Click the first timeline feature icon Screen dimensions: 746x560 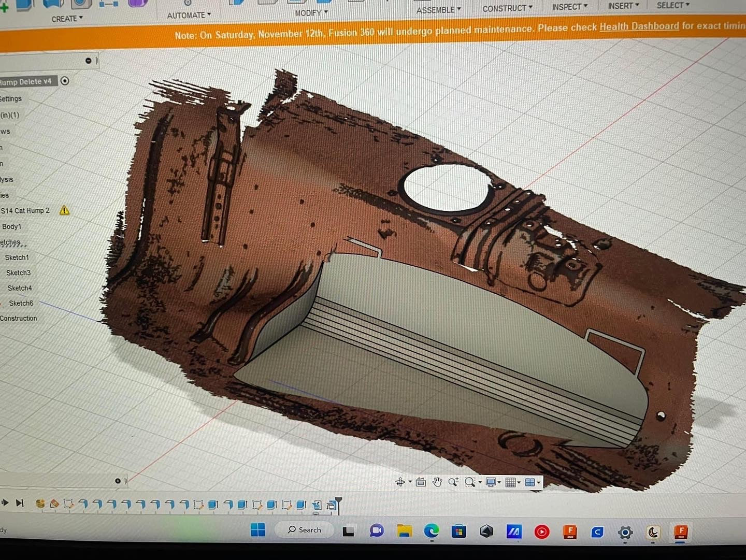(x=40, y=504)
